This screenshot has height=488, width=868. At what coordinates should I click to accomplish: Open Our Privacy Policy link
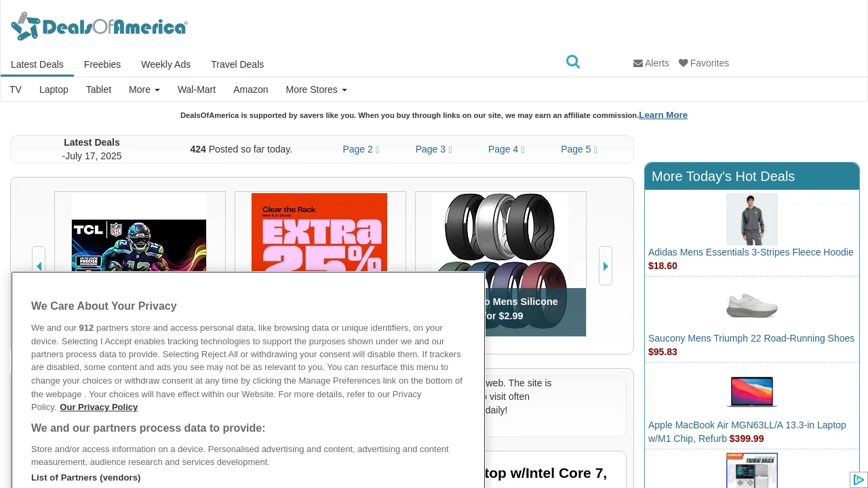click(98, 407)
